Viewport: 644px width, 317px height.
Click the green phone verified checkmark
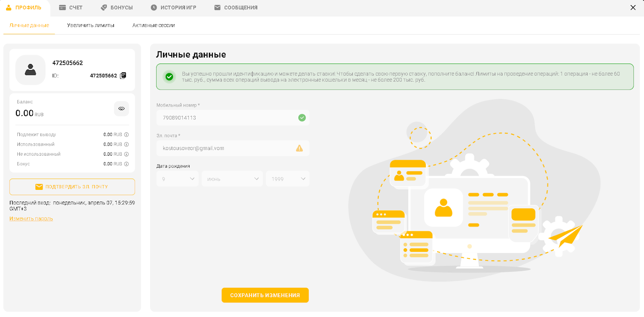pos(302,117)
